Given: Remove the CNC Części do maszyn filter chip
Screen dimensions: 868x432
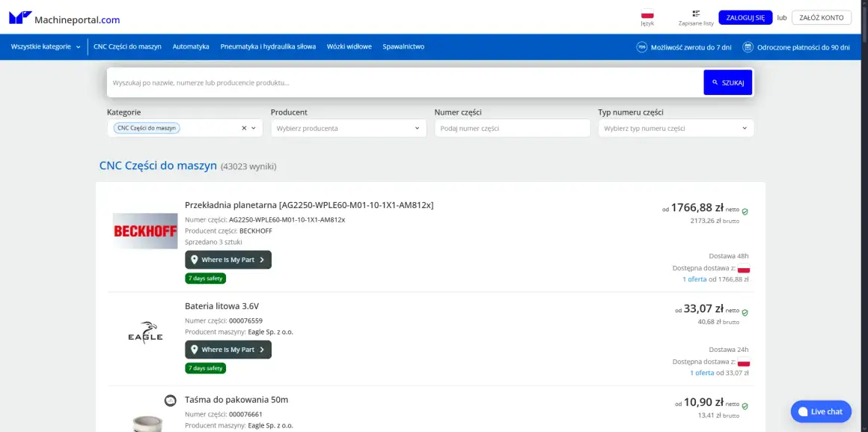Looking at the screenshot, I should [x=243, y=128].
